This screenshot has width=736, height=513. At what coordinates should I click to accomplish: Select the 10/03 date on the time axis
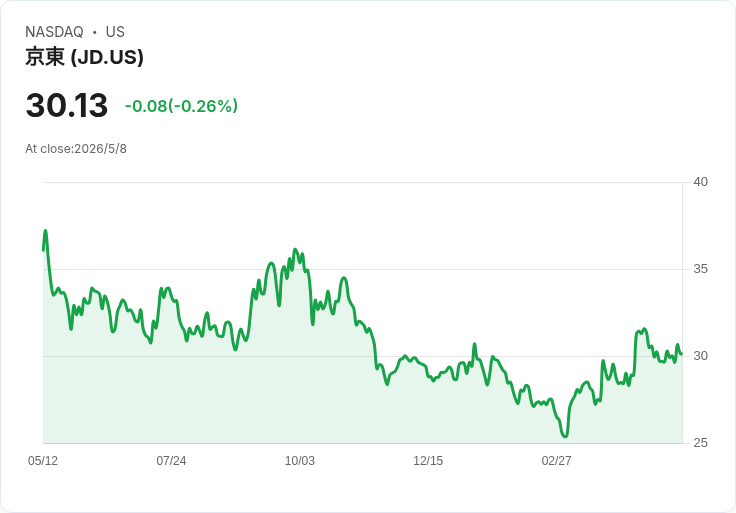point(300,461)
